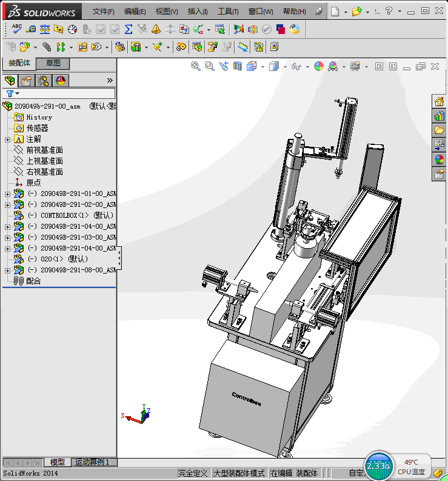
Task: Open the 文件(F) menu
Action: coord(103,12)
